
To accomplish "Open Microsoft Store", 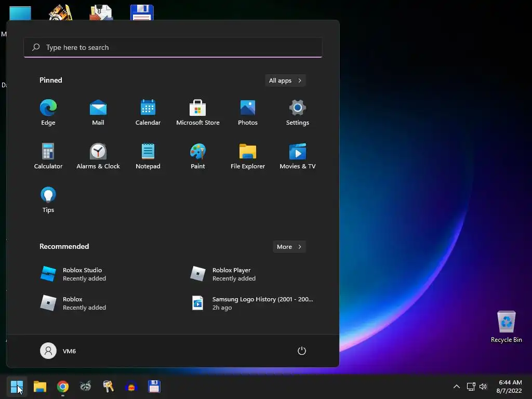I will tap(198, 113).
